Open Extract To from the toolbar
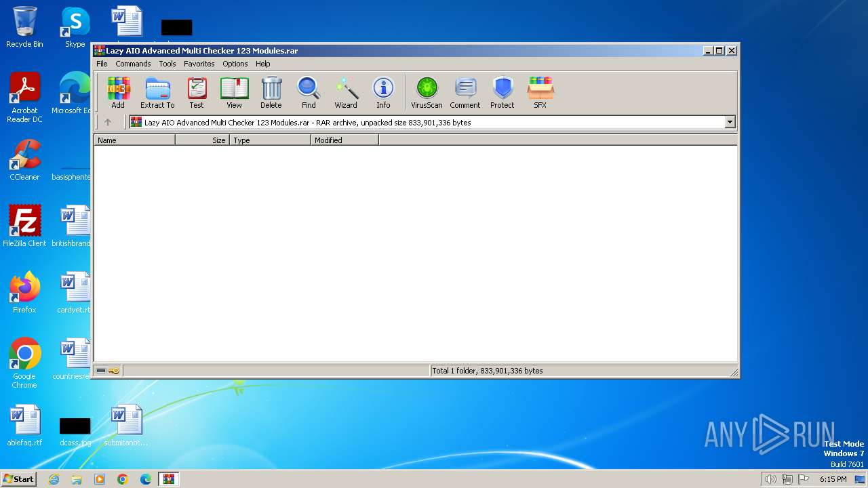Viewport: 868px width, 488px height. pos(157,92)
